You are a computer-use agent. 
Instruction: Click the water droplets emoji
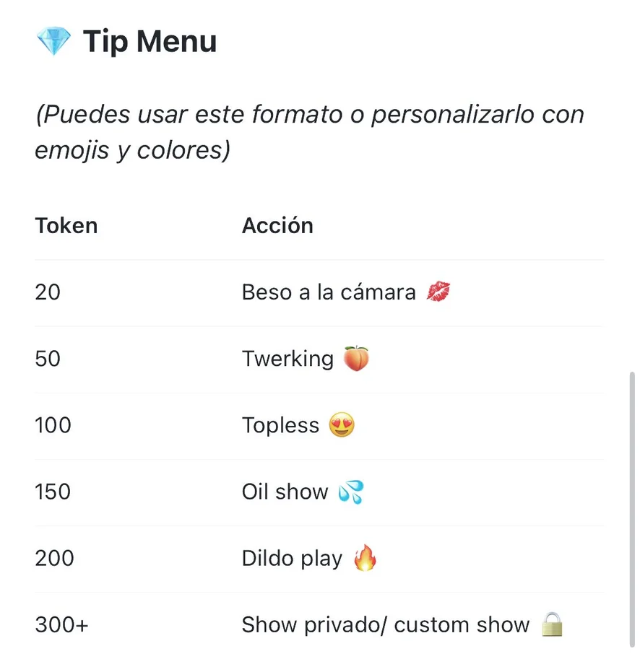pos(351,492)
